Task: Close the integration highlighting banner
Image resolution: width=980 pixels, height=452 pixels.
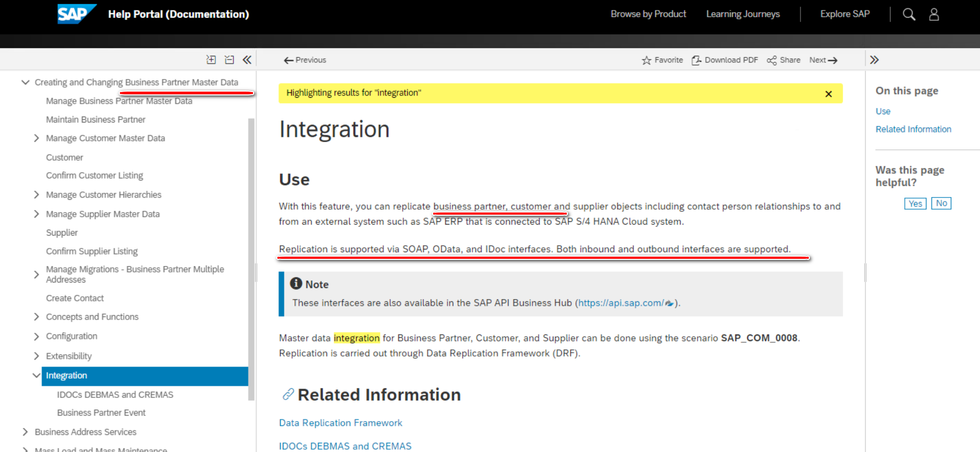Action: pos(828,94)
